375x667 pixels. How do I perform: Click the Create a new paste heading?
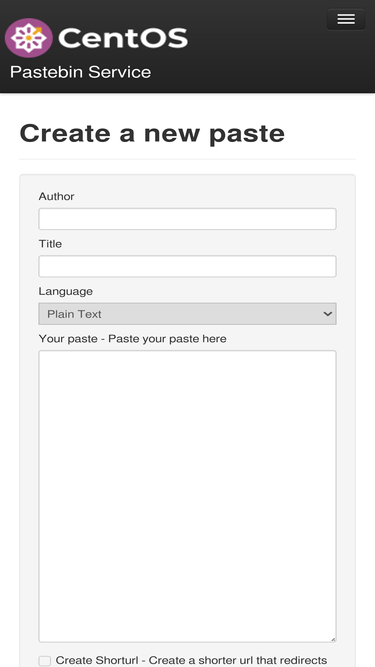click(152, 133)
